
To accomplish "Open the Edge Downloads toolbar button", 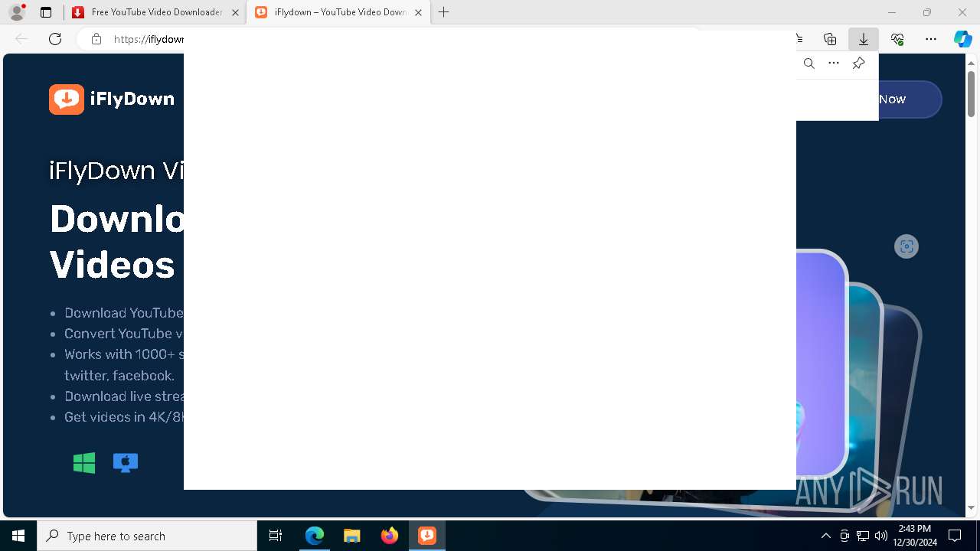I will pos(864,39).
